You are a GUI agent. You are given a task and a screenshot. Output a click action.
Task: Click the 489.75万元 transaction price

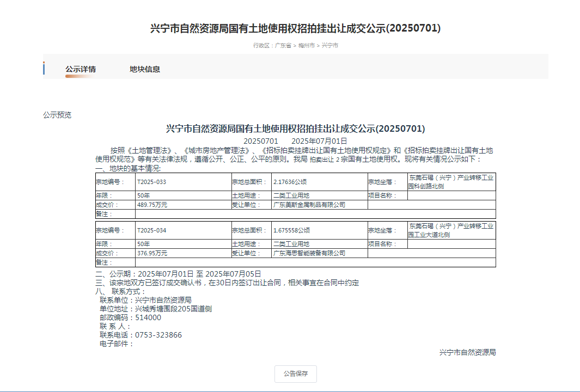(x=152, y=205)
